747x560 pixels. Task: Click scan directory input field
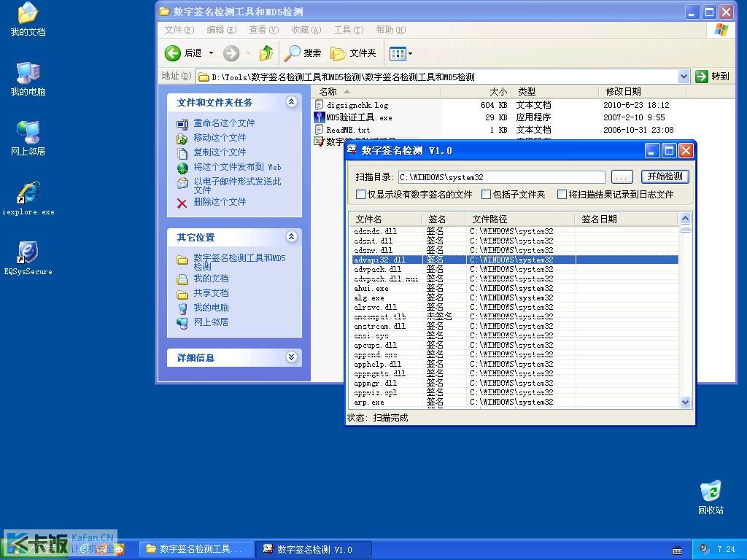coord(502,177)
